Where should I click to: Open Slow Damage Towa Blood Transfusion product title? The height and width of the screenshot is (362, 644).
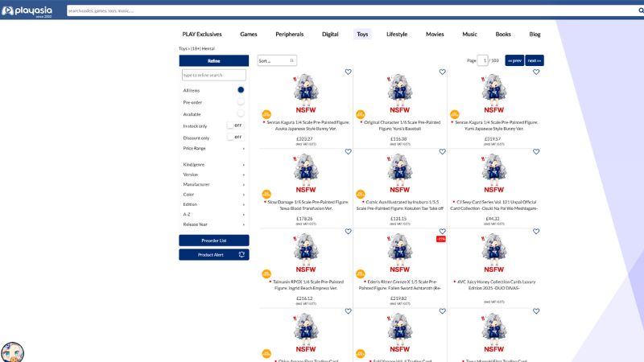point(306,205)
